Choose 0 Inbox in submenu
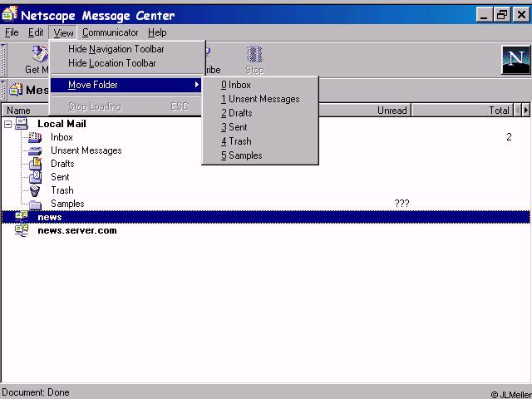 [x=260, y=85]
